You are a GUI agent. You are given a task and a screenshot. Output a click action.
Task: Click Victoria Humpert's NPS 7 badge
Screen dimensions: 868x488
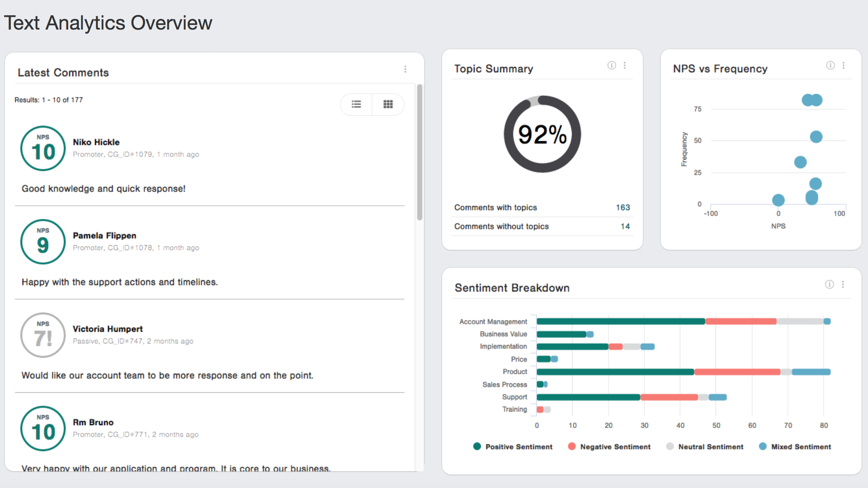coord(43,335)
